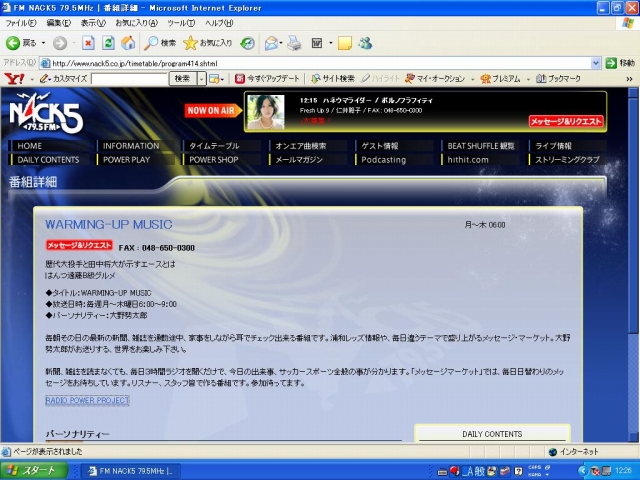Open the Messenger people icon
The width and height of the screenshot is (640, 480).
coord(365,43)
